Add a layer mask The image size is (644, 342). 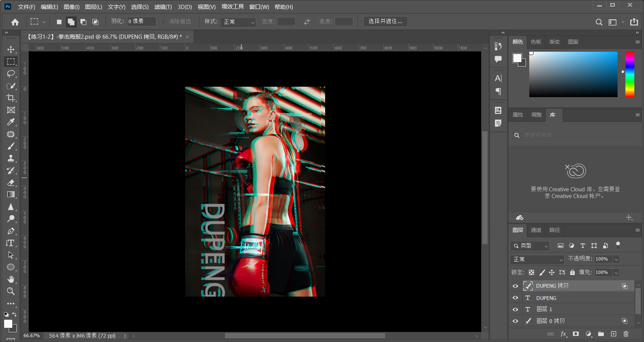576,334
